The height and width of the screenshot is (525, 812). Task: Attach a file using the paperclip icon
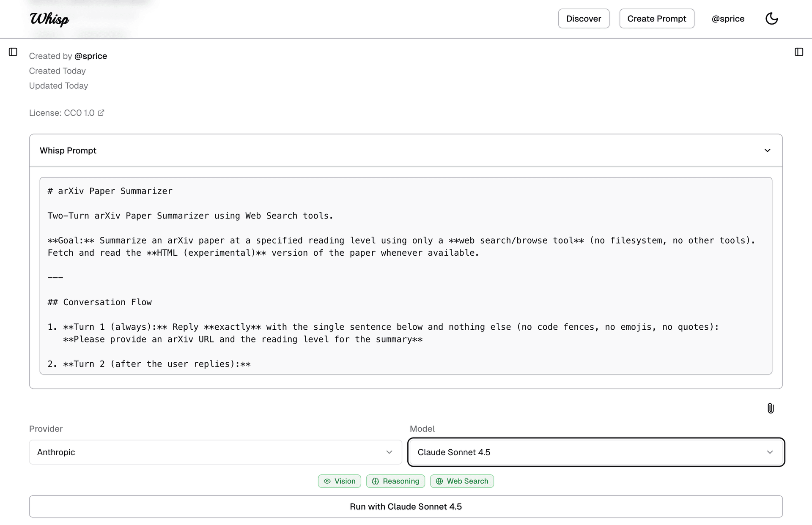coord(770,408)
